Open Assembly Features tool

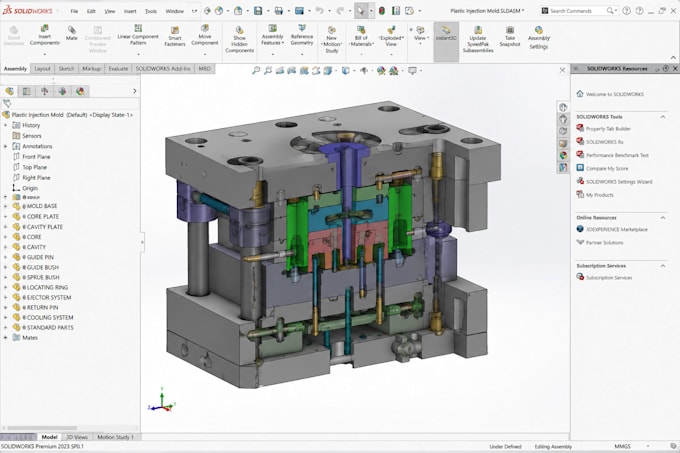(x=272, y=35)
